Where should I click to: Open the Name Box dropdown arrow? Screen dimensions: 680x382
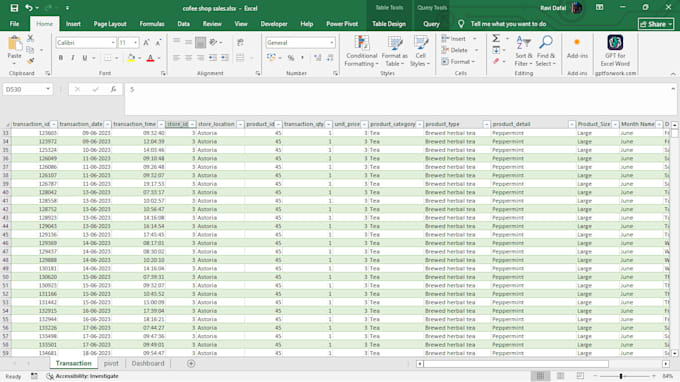coord(48,89)
